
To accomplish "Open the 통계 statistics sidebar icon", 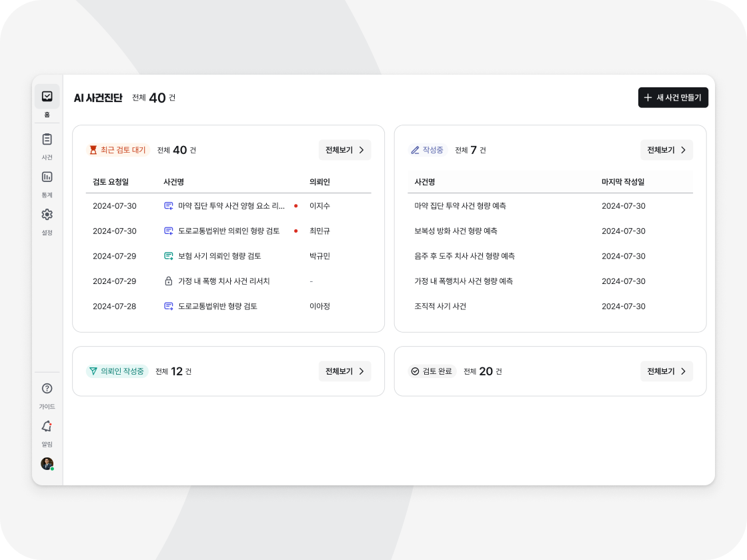I will (x=47, y=177).
